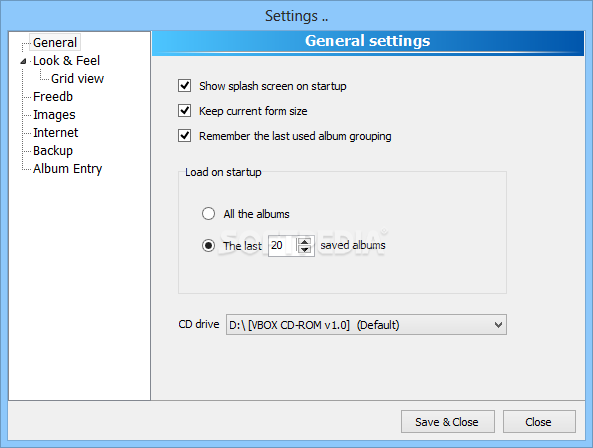Image resolution: width=593 pixels, height=448 pixels.
Task: Go to Images settings
Action: tap(54, 115)
